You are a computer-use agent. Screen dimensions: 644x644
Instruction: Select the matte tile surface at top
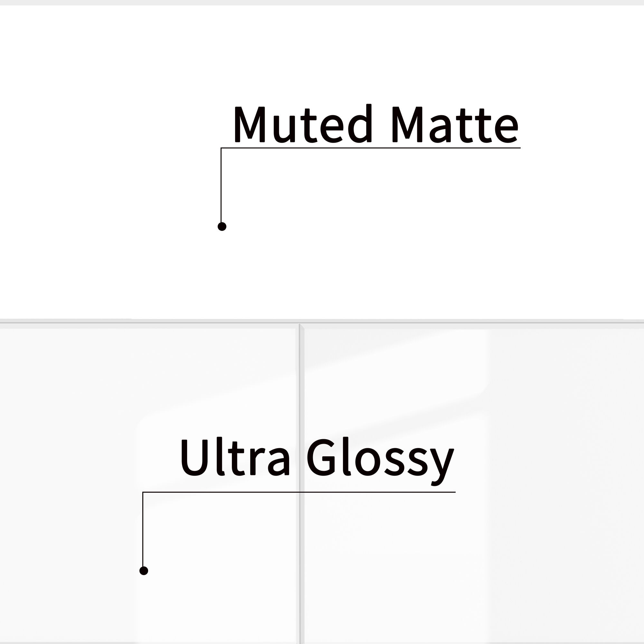coord(322,162)
